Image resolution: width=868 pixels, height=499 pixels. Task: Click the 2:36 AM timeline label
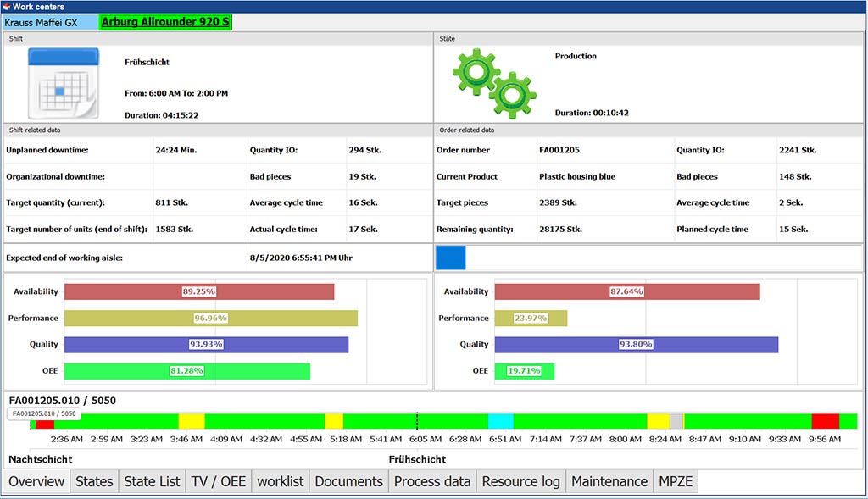pyautogui.click(x=67, y=439)
